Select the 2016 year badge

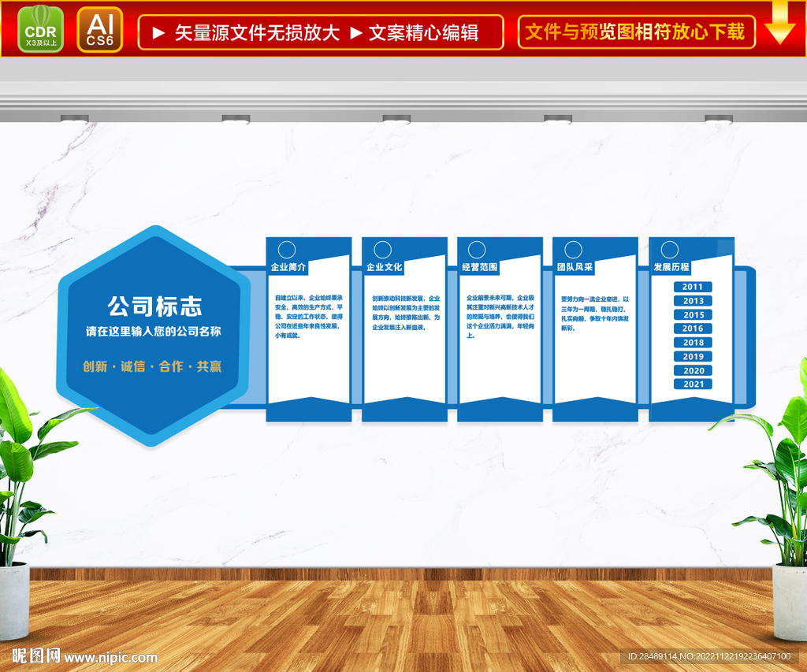coord(693,329)
